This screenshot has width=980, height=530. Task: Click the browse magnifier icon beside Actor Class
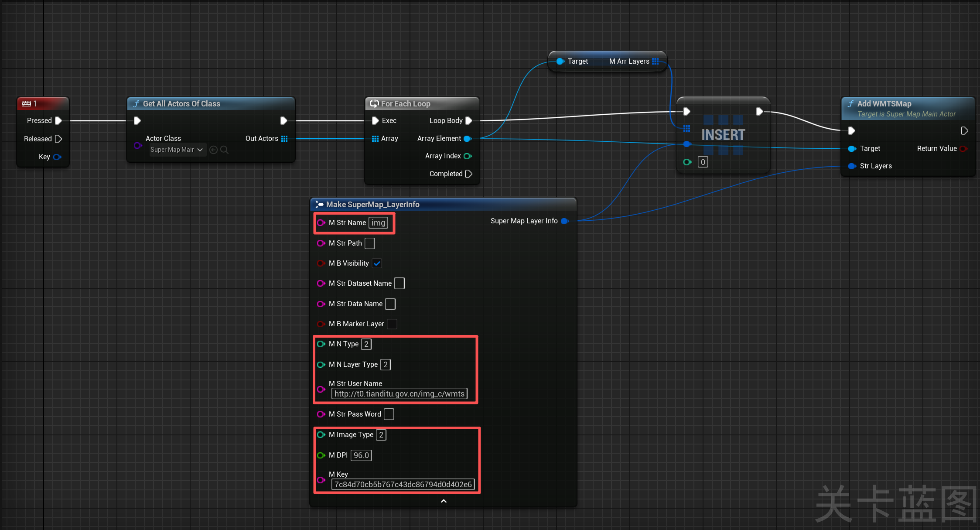pyautogui.click(x=224, y=150)
